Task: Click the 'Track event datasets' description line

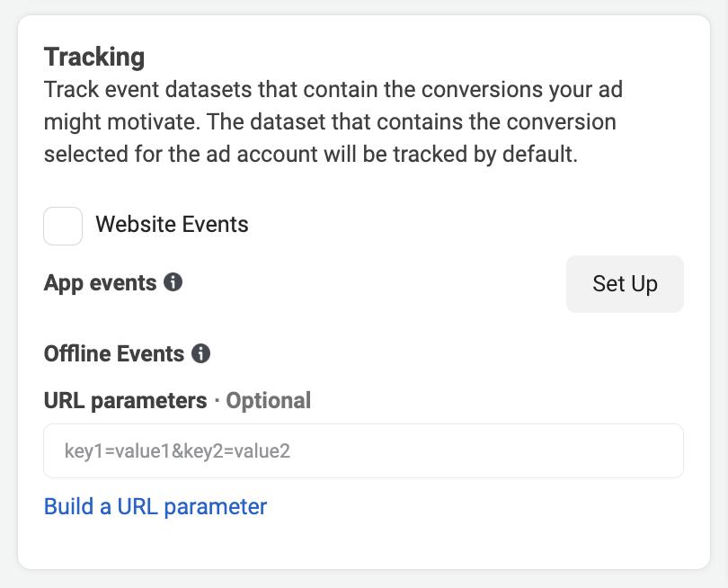Action: click(333, 90)
